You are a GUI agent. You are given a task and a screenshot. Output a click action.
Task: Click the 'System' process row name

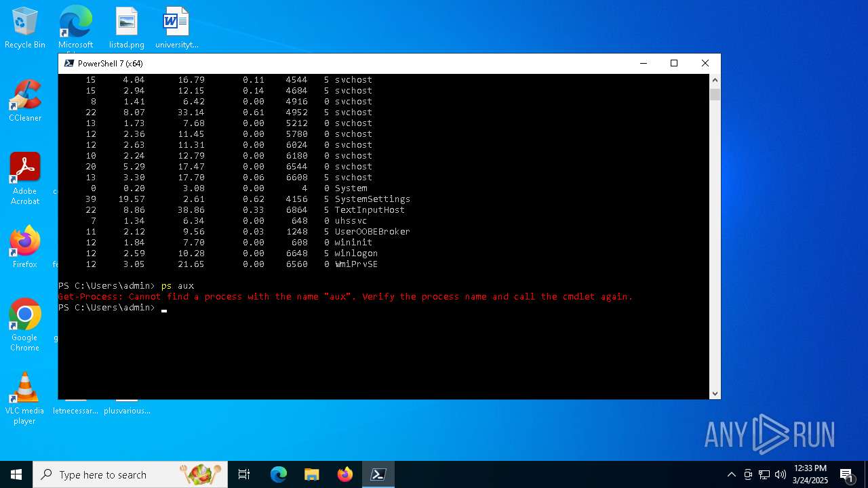tap(351, 188)
